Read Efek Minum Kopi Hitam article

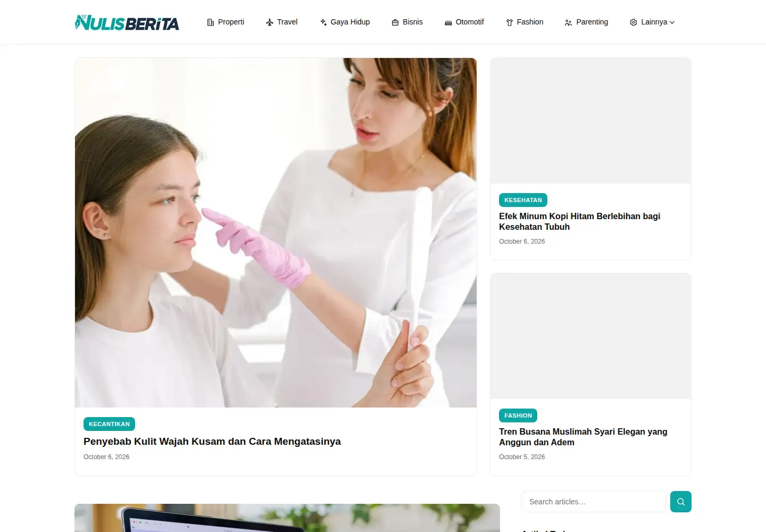[580, 221]
